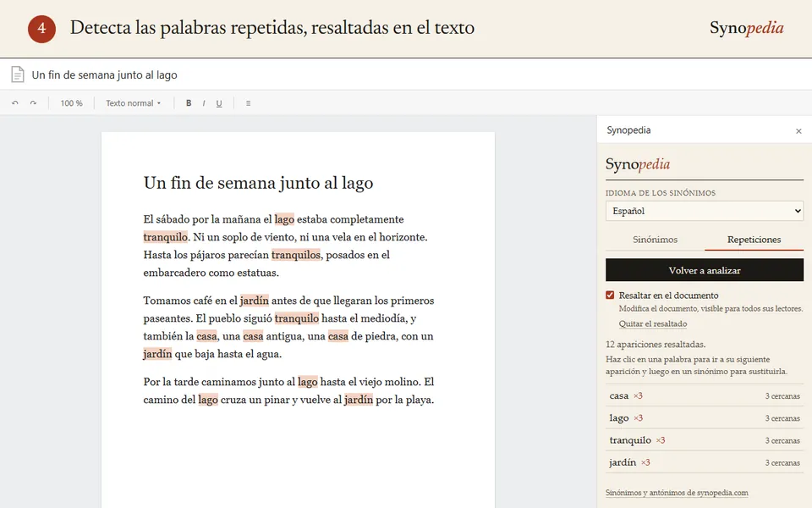The height and width of the screenshot is (508, 812).
Task: Click highlighted lago after camino del
Action: pyautogui.click(x=208, y=400)
